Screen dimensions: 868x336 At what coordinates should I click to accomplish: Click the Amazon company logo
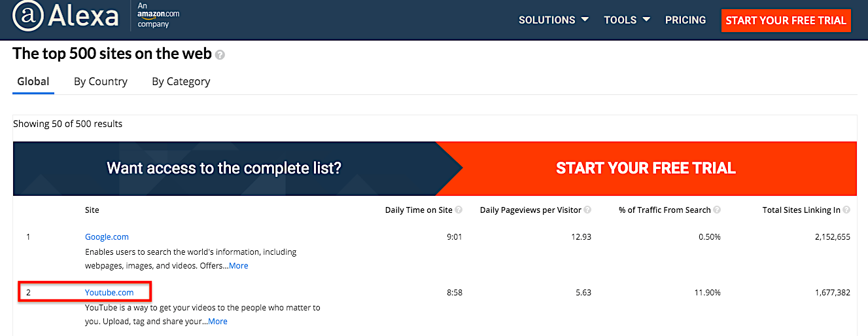point(158,15)
